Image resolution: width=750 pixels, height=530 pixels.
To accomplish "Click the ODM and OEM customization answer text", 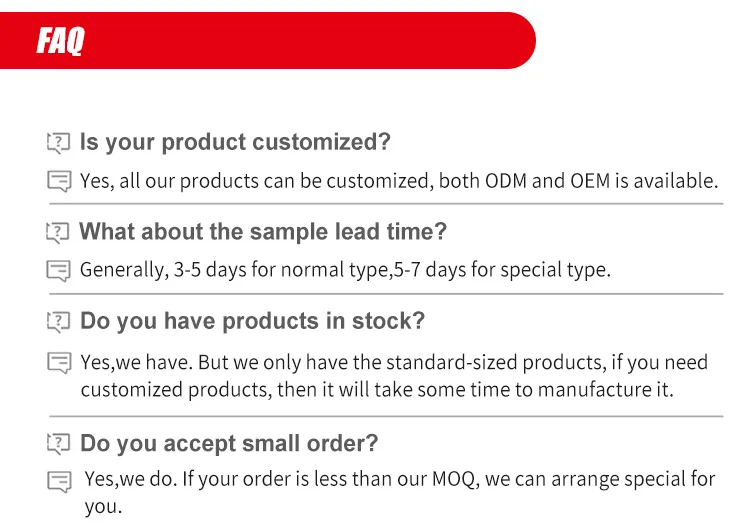I will coord(399,181).
